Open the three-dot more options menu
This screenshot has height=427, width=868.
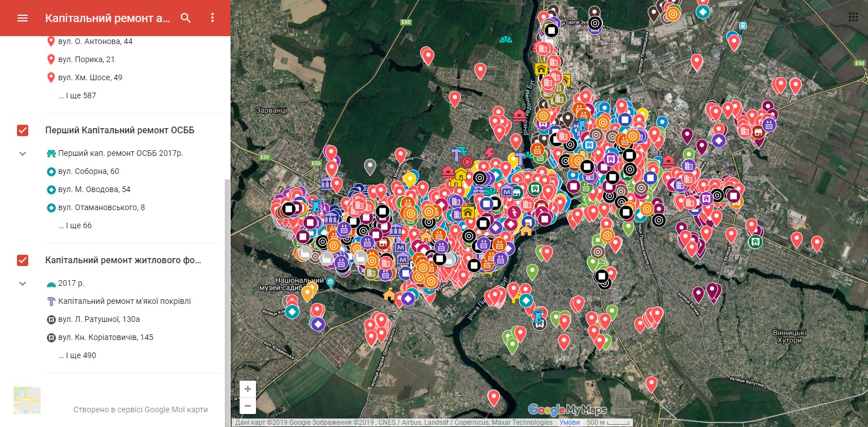[212, 18]
